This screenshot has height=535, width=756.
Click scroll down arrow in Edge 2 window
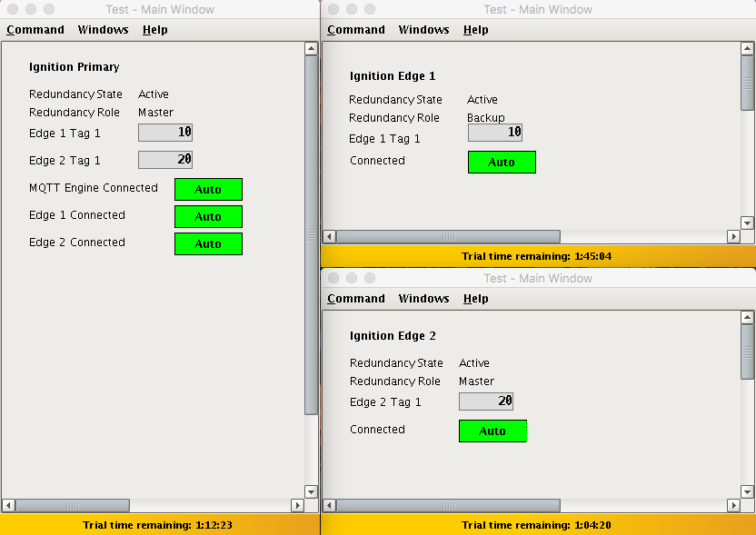pos(747,492)
